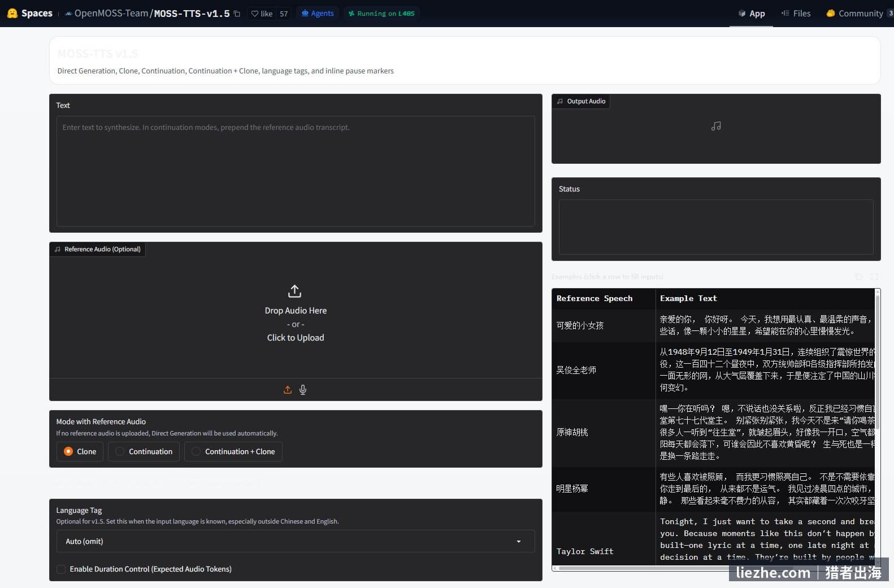Click example text starting Tonight, I just want
Image resolution: width=894 pixels, height=588 pixels.
(x=767, y=539)
